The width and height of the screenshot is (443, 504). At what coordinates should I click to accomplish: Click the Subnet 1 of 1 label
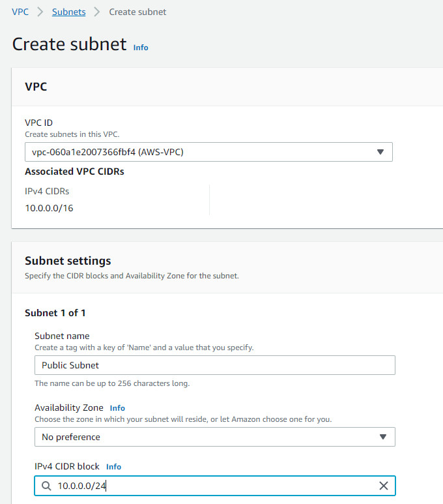pyautogui.click(x=55, y=313)
